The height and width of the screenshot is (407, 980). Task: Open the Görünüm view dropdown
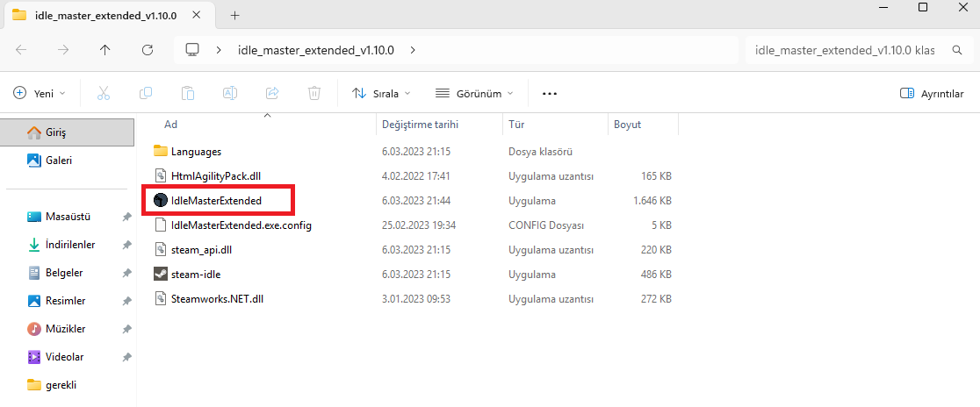(x=473, y=94)
